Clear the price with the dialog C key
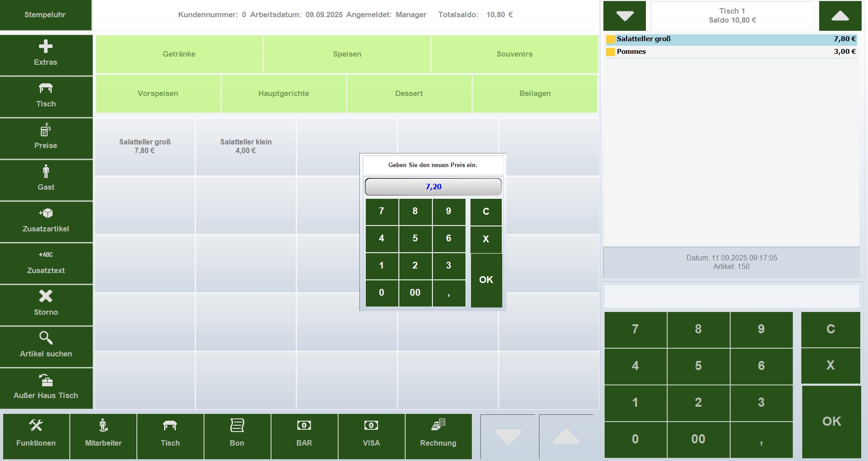The width and height of the screenshot is (868, 461). 486,211
